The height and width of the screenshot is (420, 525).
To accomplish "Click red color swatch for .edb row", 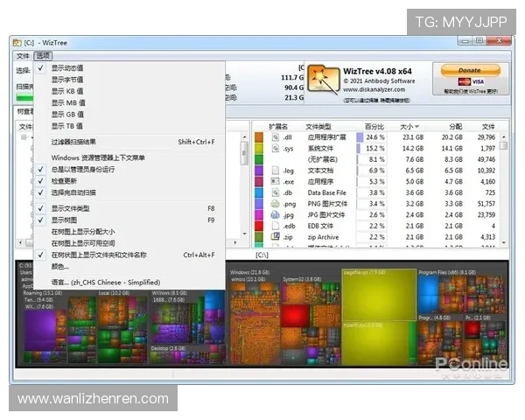I will (259, 226).
